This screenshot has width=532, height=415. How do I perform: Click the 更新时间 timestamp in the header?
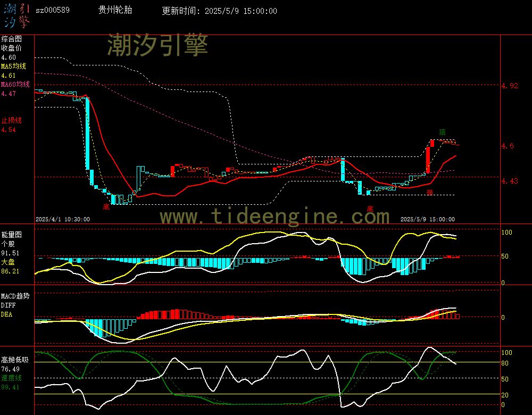point(219,11)
